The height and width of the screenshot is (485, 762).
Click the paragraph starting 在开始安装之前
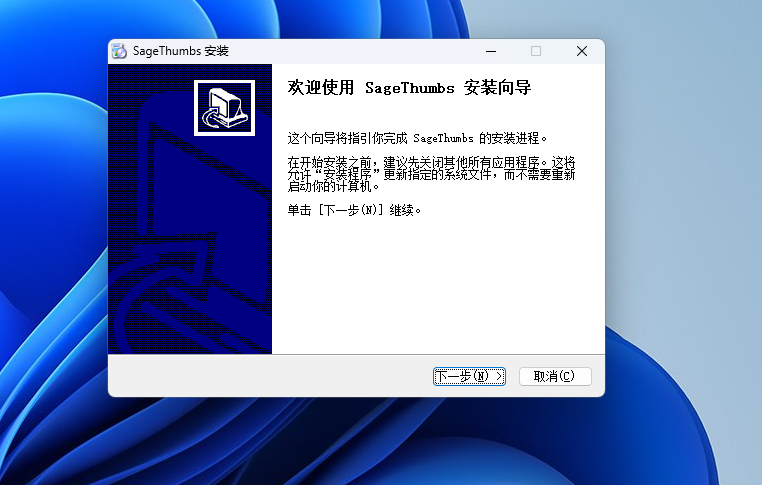click(x=432, y=174)
